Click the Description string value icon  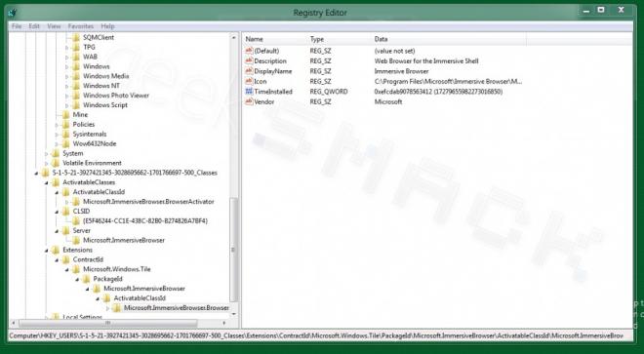(249, 60)
